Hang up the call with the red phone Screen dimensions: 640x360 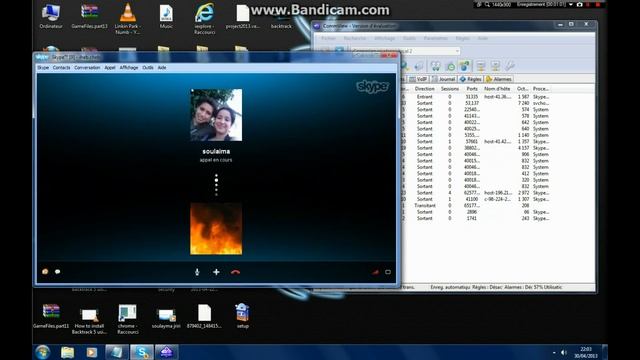click(x=235, y=272)
